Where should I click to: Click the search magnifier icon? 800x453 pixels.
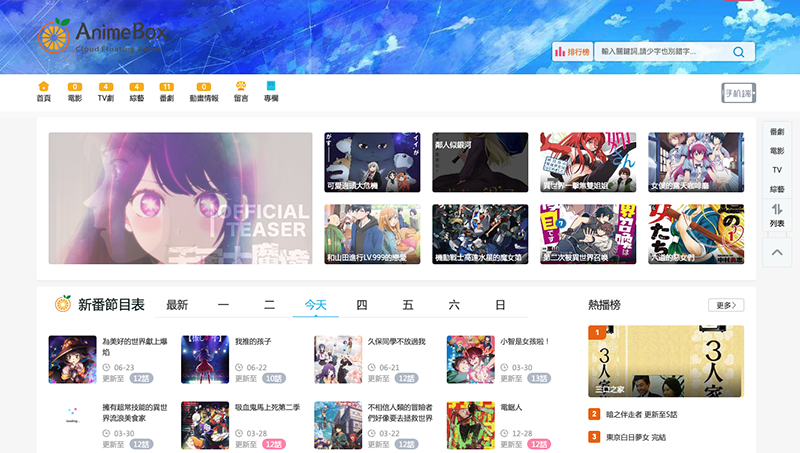738,52
